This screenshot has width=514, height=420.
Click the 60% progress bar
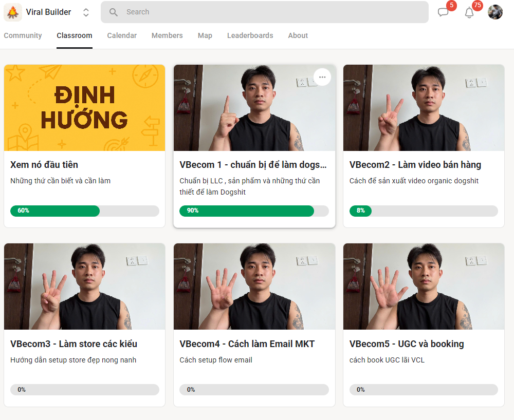click(x=85, y=211)
